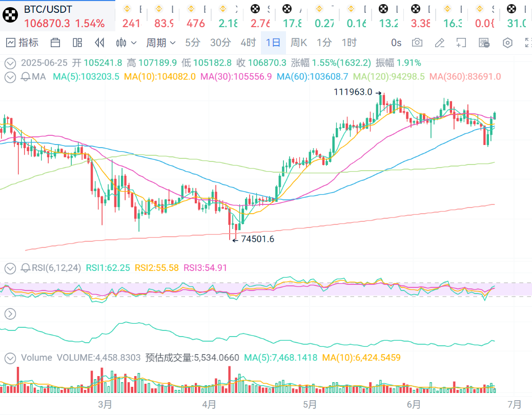Screen dimensions: 532x415
Task: Open the ticker tab showing 16.3
Action: pyautogui.click(x=452, y=15)
